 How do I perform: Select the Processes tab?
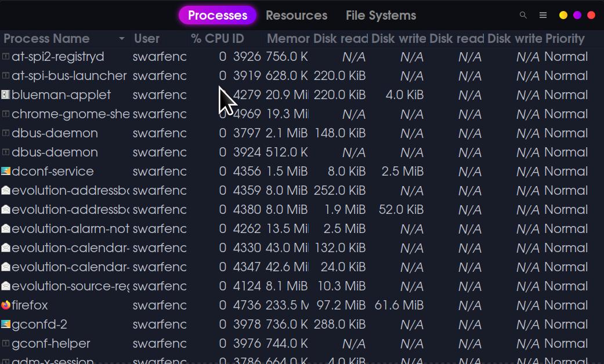pos(218,16)
